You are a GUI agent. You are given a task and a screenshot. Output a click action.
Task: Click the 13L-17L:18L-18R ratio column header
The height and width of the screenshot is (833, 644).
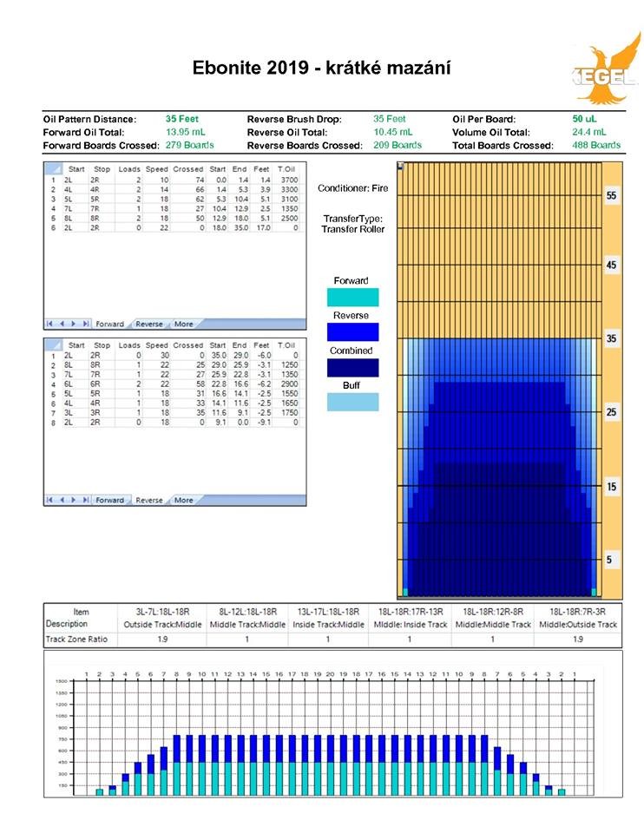coord(328,612)
